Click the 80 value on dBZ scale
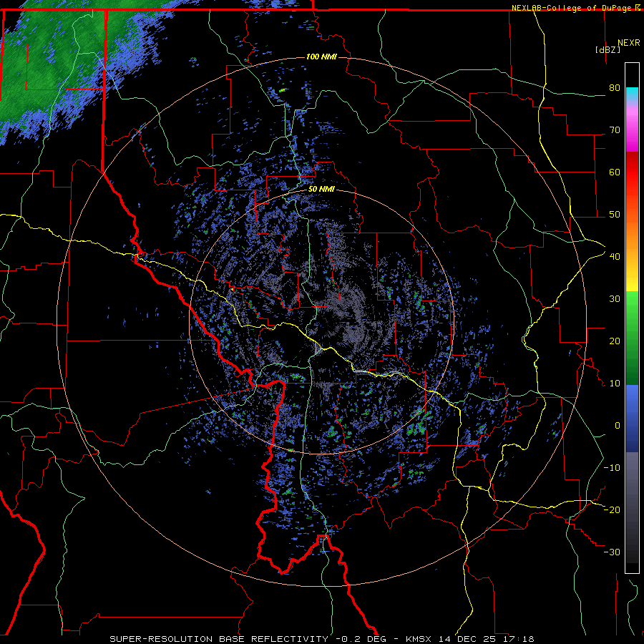 tap(615, 87)
